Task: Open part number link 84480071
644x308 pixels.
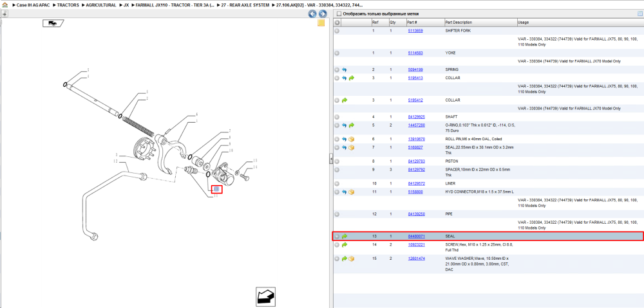Action: click(416, 237)
